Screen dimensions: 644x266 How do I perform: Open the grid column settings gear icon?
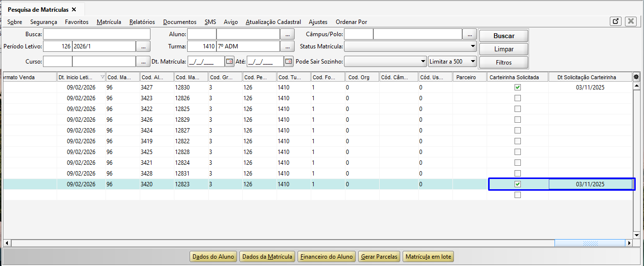point(636,77)
